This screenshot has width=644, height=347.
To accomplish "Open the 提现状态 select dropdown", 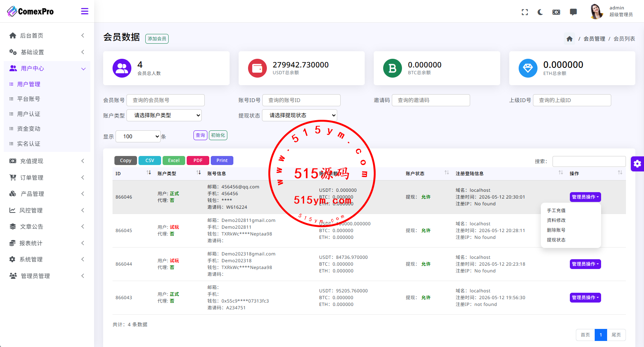I will point(300,115).
